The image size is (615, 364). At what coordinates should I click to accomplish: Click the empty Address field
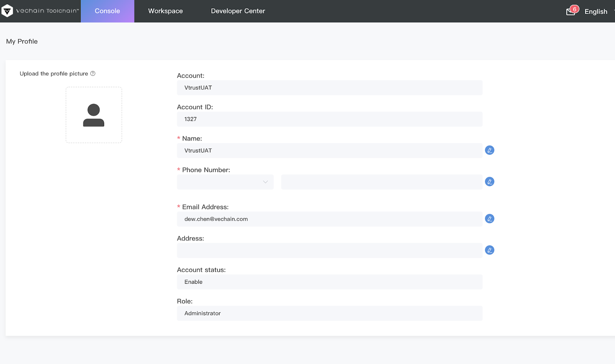(329, 250)
